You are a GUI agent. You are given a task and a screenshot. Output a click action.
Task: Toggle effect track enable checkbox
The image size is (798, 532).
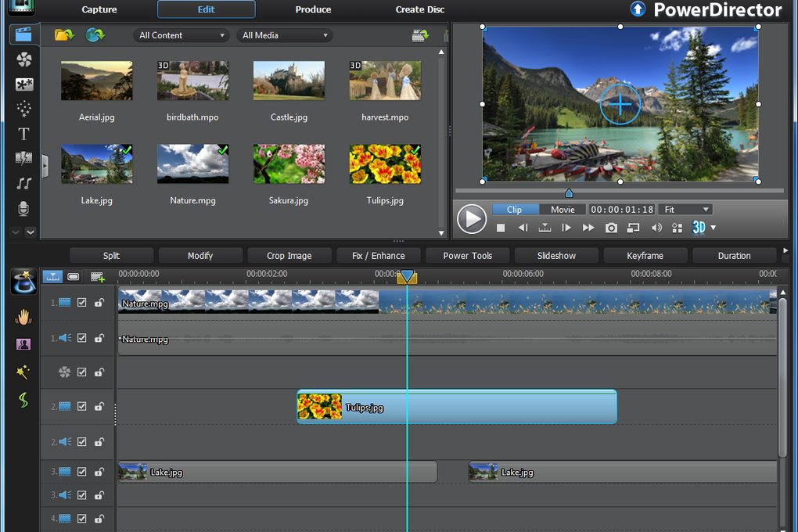point(82,372)
